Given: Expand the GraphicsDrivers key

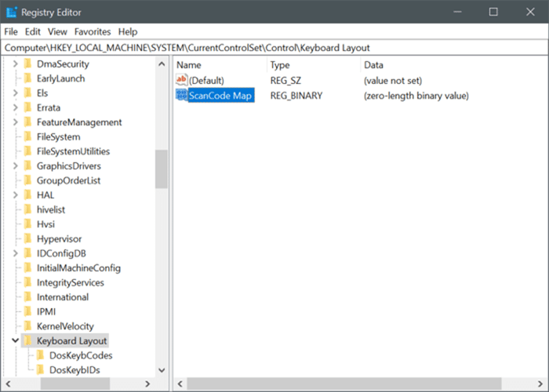Looking at the screenshot, I should click(16, 166).
